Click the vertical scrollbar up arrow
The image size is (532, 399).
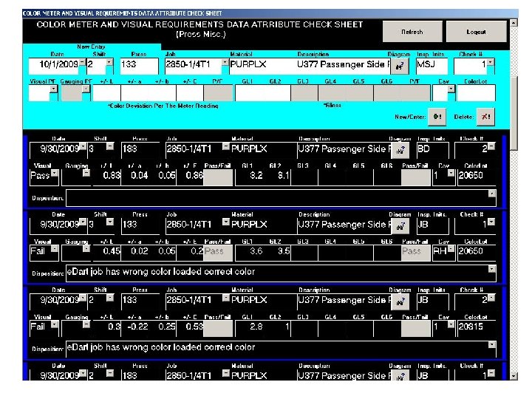(x=514, y=23)
